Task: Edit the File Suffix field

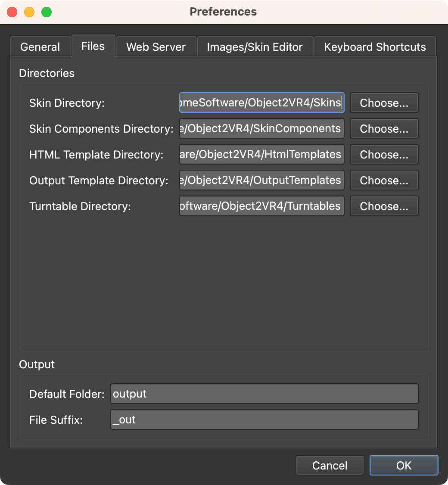Action: pyautogui.click(x=264, y=420)
